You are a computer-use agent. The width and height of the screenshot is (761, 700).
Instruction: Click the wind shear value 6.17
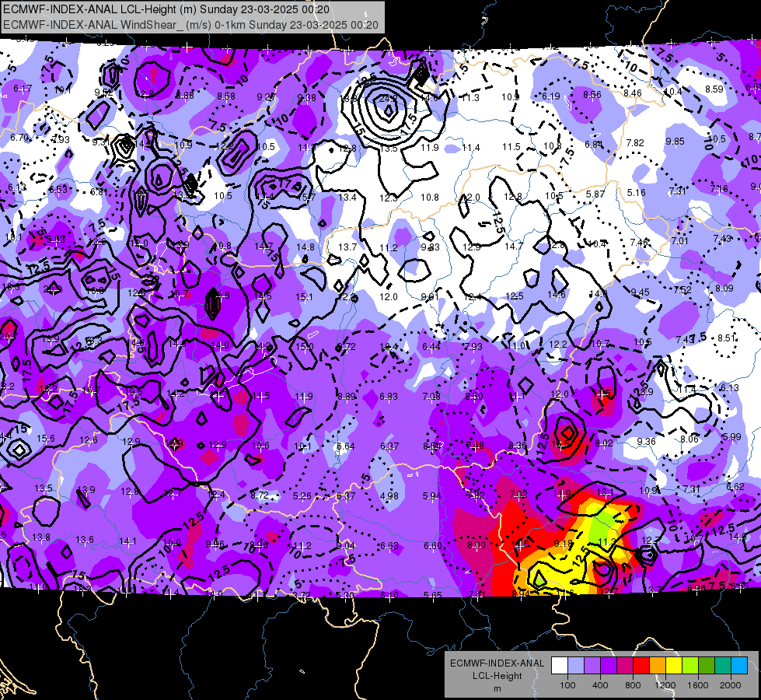[x=23, y=89]
